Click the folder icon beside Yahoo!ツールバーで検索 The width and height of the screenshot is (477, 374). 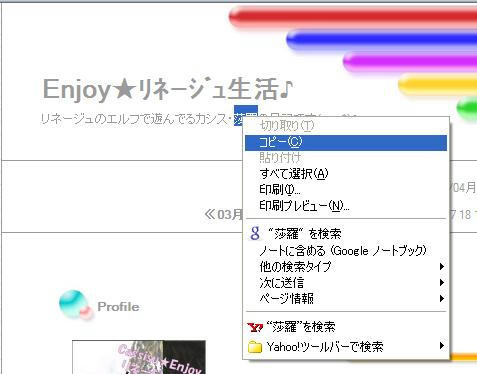pyautogui.click(x=255, y=347)
